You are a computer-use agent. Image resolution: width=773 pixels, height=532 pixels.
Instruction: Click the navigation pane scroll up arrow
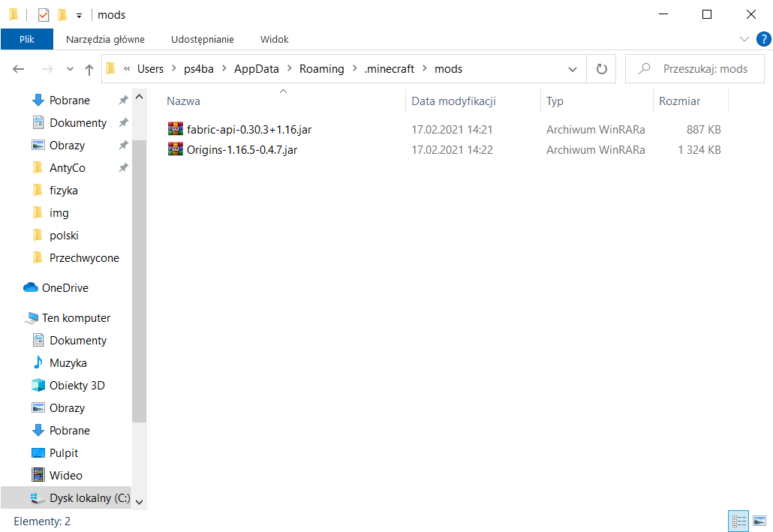coord(140,97)
